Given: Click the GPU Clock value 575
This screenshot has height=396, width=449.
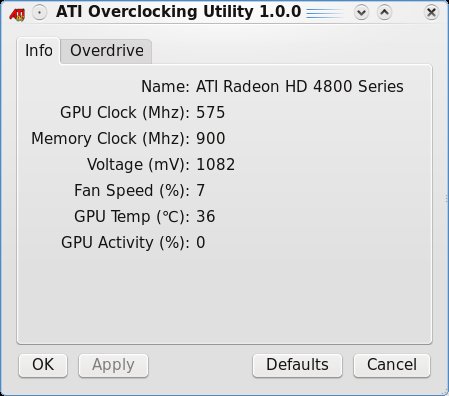Looking at the screenshot, I should coord(210,113).
